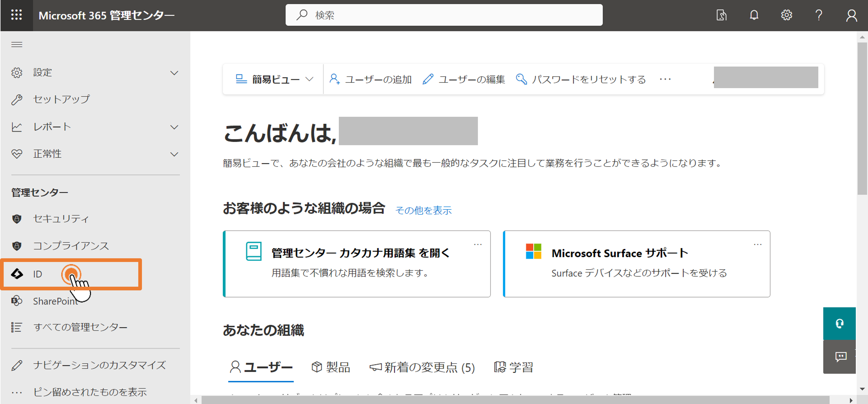Open the セキュリティ admin center
The width and height of the screenshot is (868, 404).
click(61, 219)
